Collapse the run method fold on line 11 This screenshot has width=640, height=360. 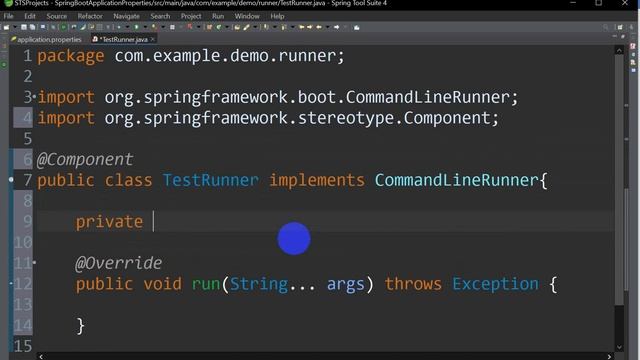[x=34, y=262]
